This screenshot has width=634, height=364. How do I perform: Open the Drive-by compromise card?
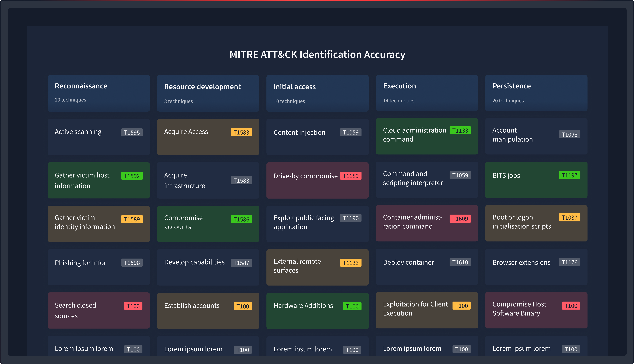(x=317, y=180)
